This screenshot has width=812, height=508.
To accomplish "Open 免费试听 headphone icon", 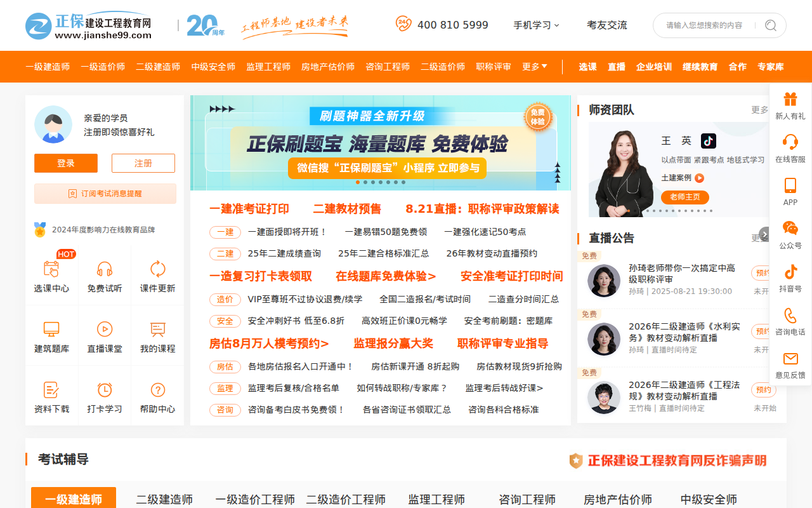I will point(105,269).
